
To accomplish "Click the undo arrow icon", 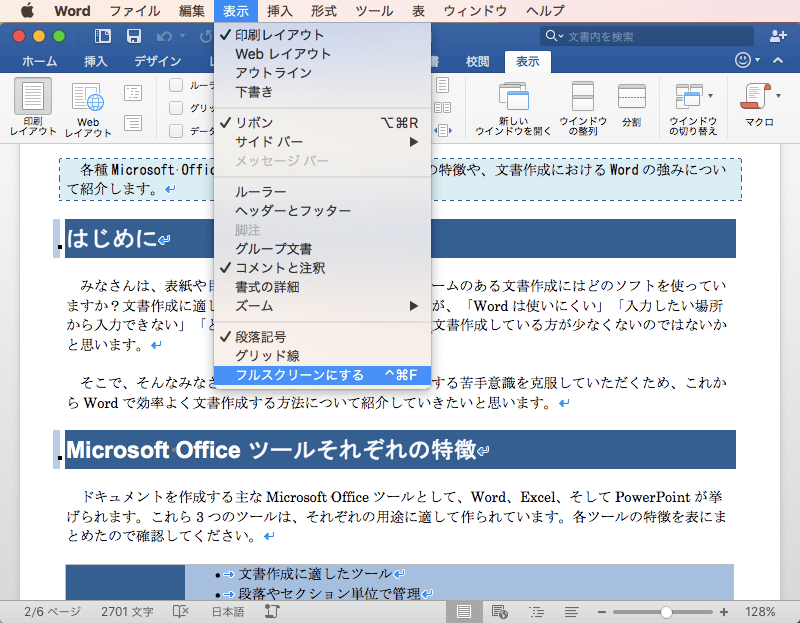I will (x=164, y=36).
